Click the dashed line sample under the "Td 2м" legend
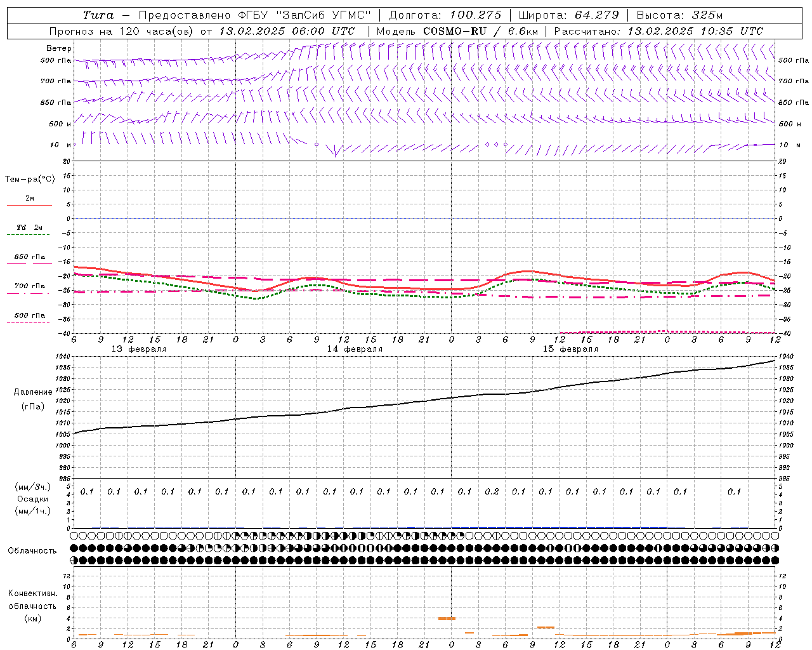812x650 pixels. coord(29,235)
